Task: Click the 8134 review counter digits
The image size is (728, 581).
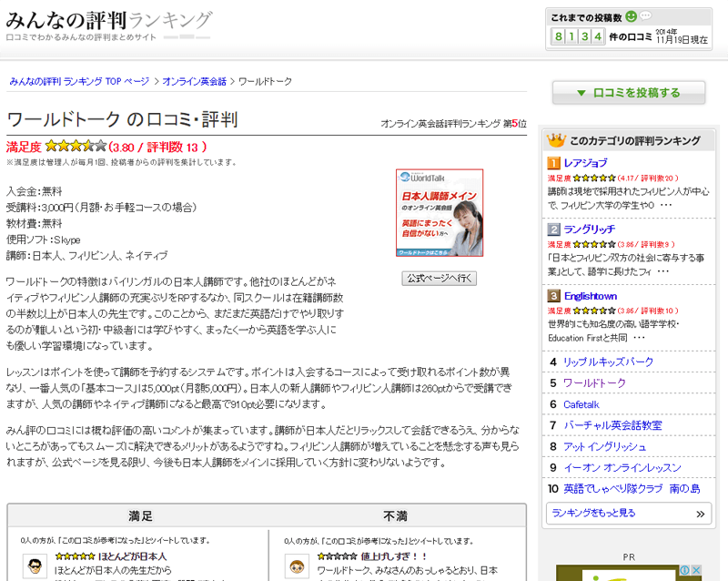Action: tap(578, 36)
